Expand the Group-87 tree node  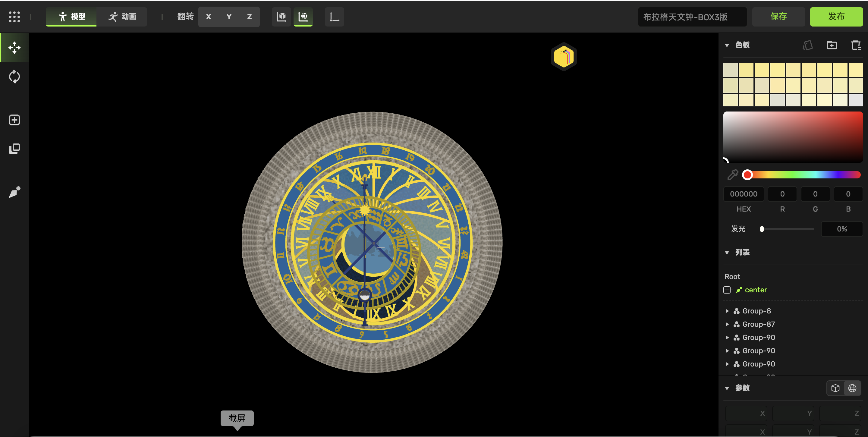(x=727, y=324)
